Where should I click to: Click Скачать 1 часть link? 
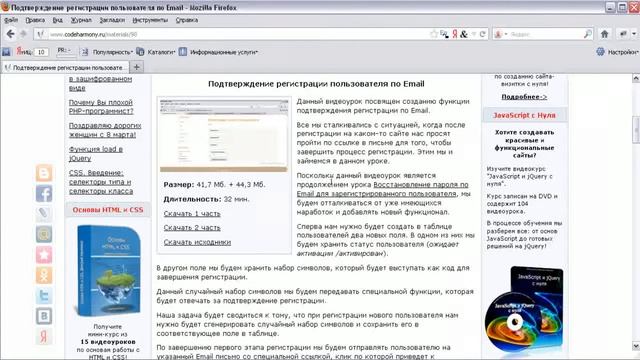[x=192, y=213]
